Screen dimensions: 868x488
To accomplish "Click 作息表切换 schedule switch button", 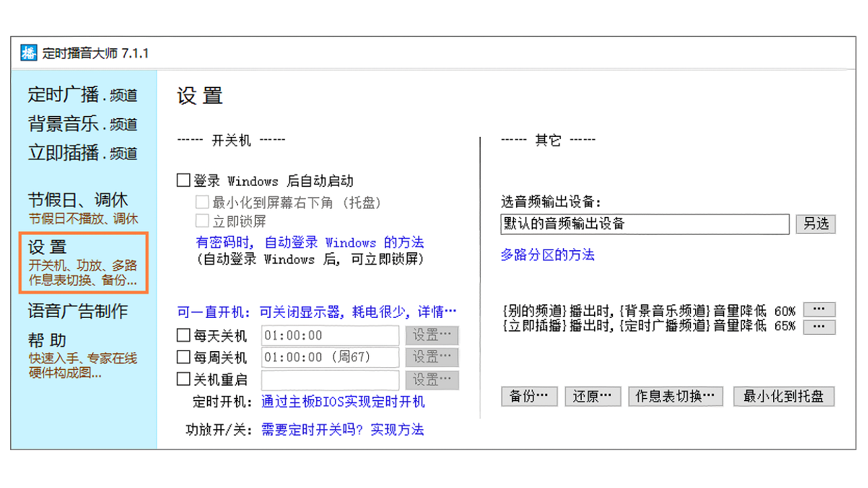I will (x=676, y=396).
